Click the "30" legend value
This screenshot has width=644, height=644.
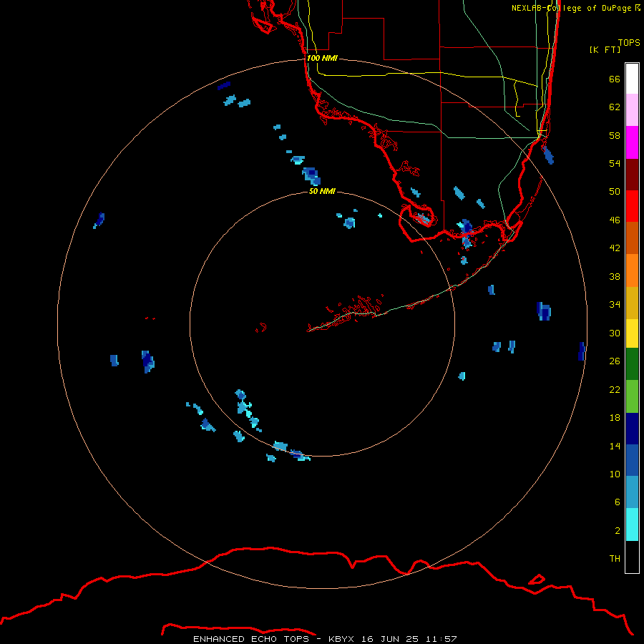pos(615,333)
